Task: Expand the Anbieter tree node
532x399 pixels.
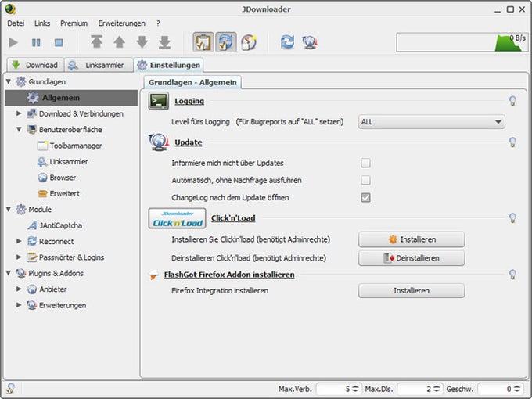Action: pyautogui.click(x=19, y=289)
